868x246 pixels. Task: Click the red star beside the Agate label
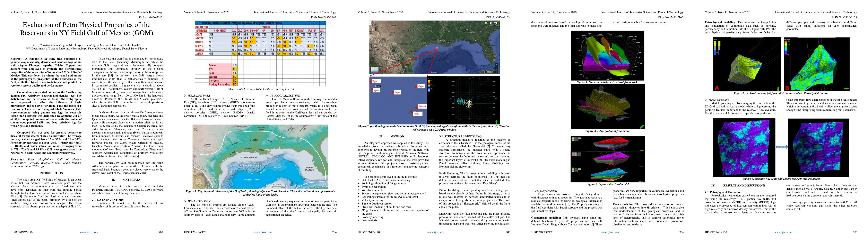(x=371, y=81)
